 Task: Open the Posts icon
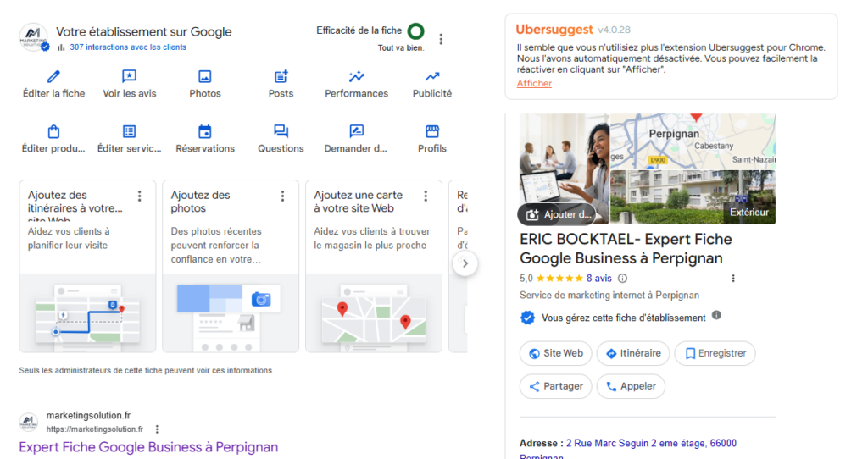point(281,76)
